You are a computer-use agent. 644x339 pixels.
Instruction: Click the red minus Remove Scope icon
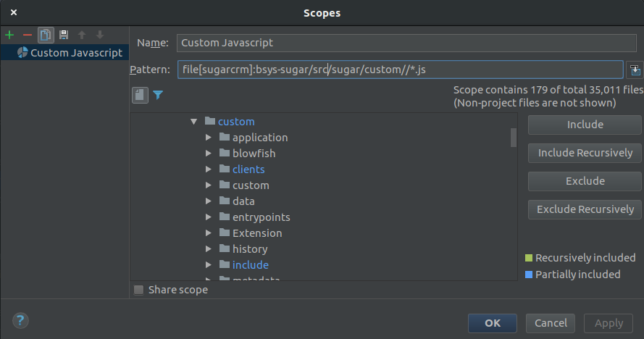[x=28, y=35]
